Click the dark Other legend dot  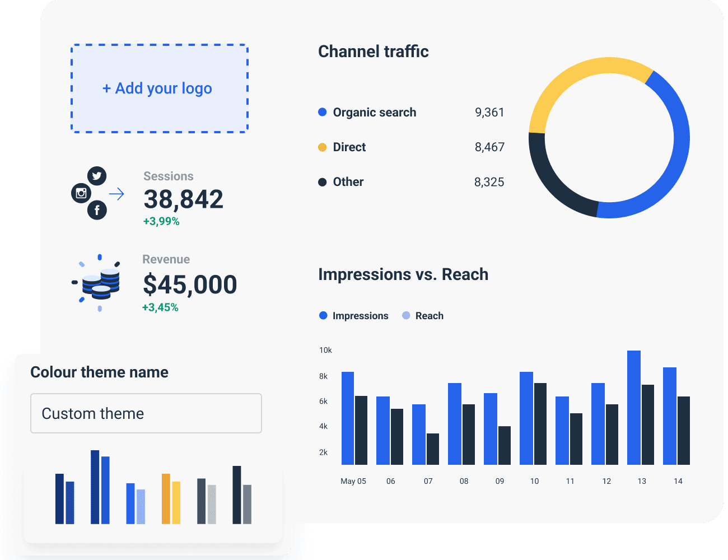coord(322,181)
